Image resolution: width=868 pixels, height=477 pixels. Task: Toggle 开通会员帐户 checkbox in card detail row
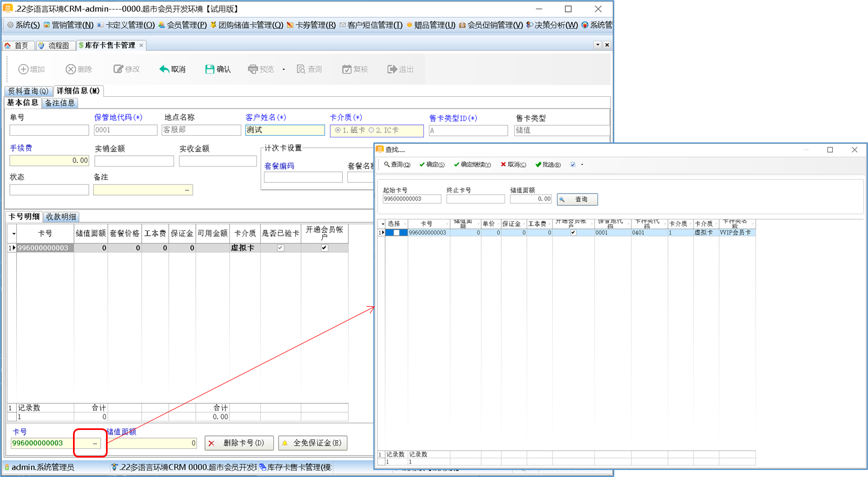click(x=324, y=248)
